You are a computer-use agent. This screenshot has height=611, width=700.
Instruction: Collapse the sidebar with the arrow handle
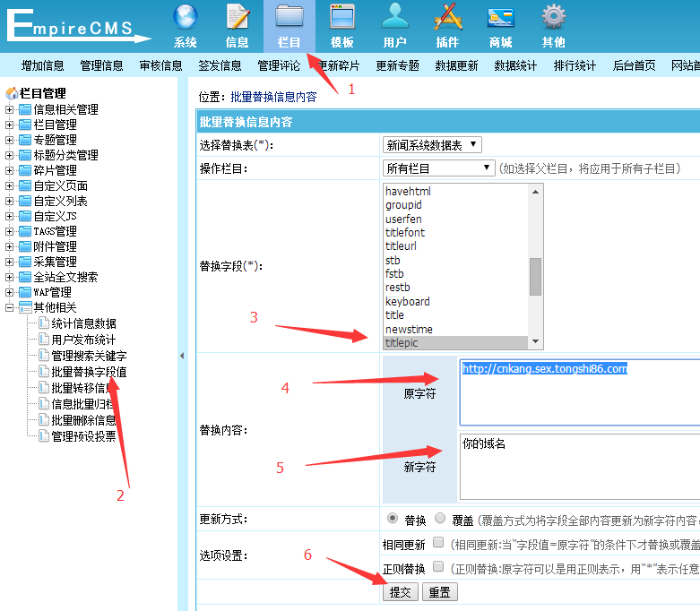(x=182, y=356)
